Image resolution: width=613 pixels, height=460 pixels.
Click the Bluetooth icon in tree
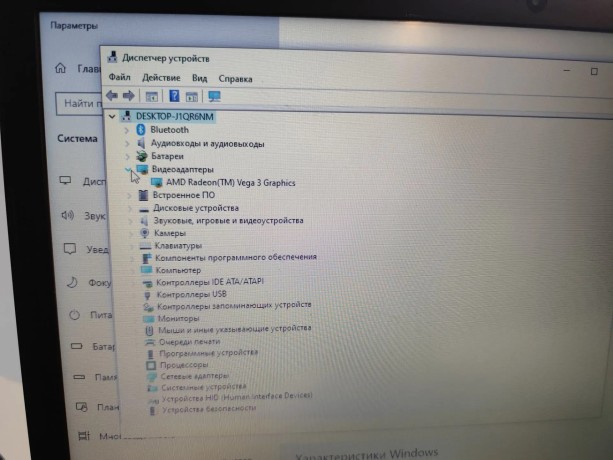pyautogui.click(x=141, y=129)
